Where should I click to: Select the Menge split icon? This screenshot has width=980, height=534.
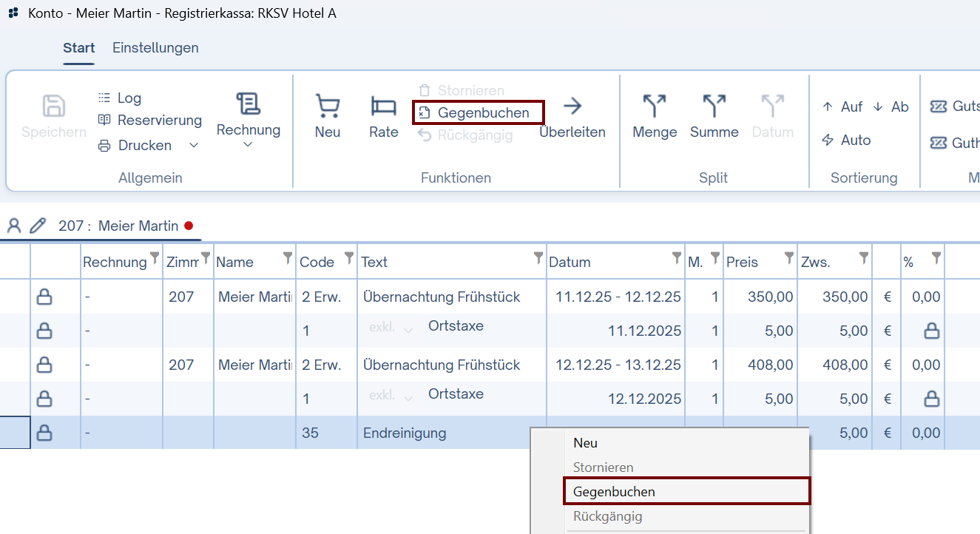pos(654,107)
